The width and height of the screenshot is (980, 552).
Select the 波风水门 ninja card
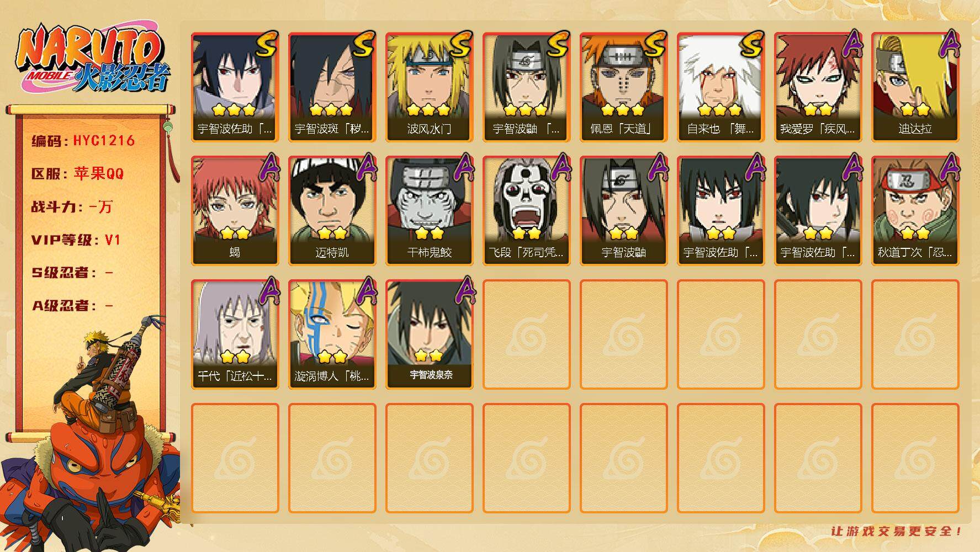(x=429, y=87)
